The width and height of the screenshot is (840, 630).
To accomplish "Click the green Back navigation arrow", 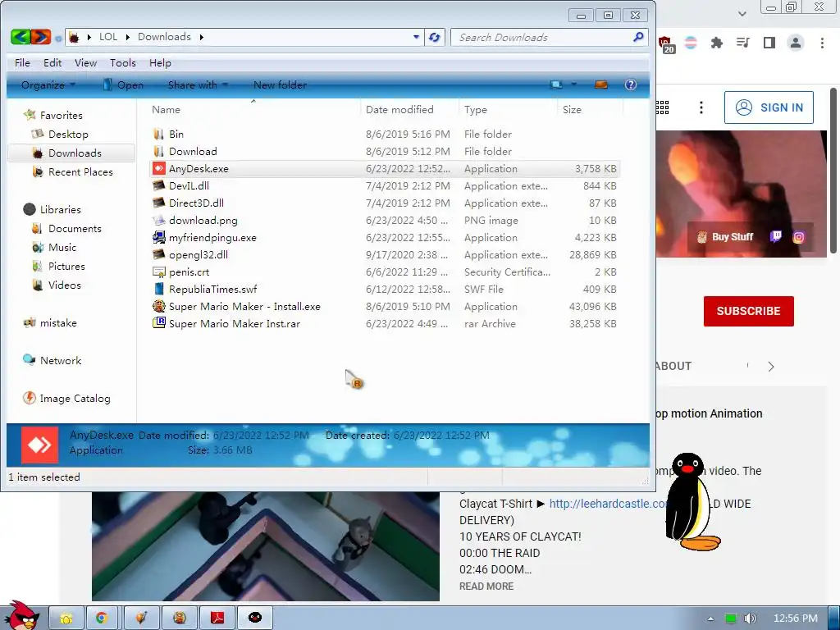I will (x=21, y=37).
